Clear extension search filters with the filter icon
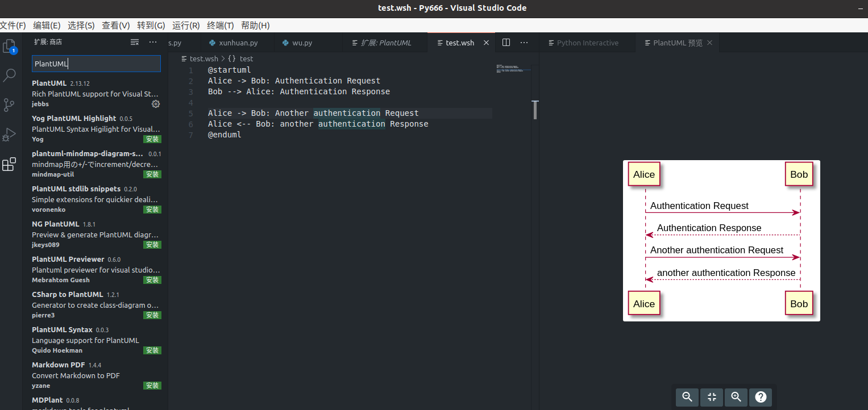The width and height of the screenshot is (868, 410). pyautogui.click(x=134, y=41)
